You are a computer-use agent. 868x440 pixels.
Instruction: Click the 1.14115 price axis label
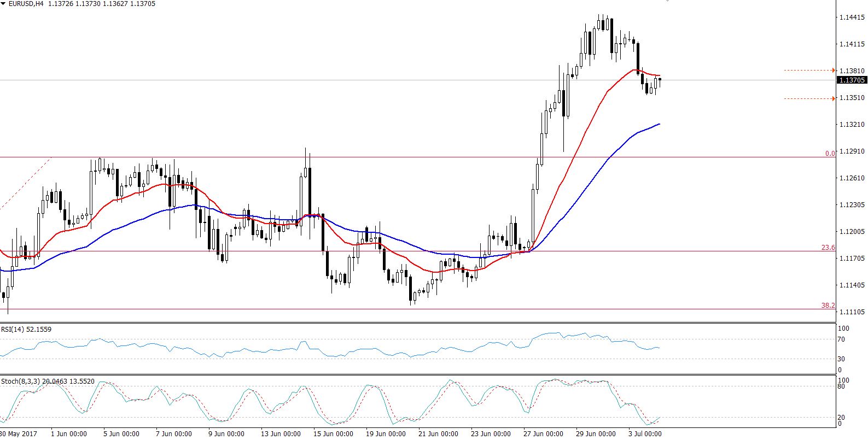pos(852,44)
